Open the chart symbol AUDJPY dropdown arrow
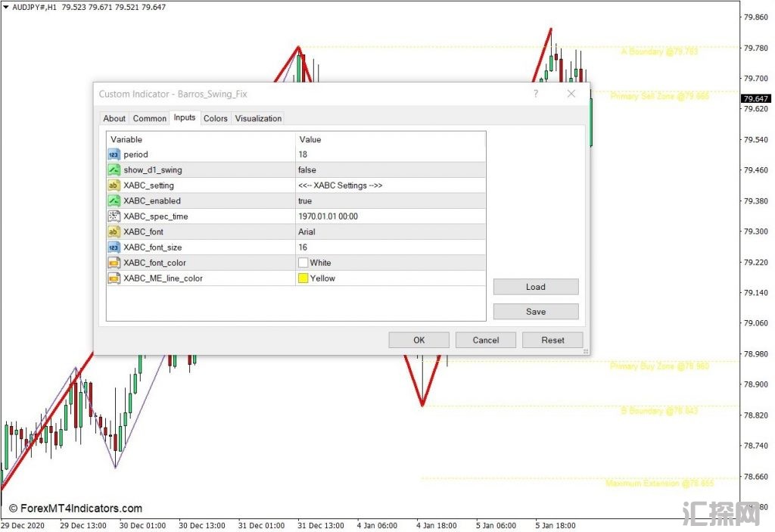 tap(6, 8)
